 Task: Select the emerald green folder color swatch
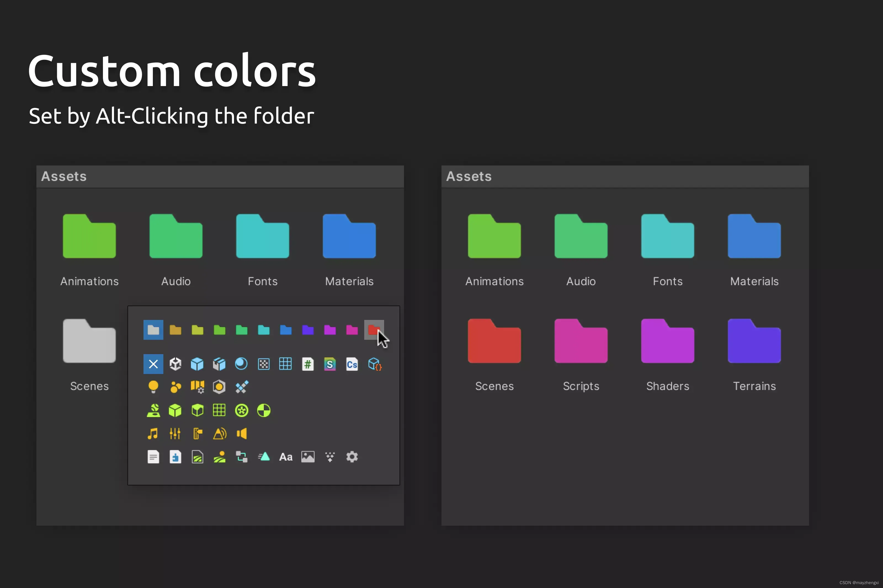click(x=241, y=330)
